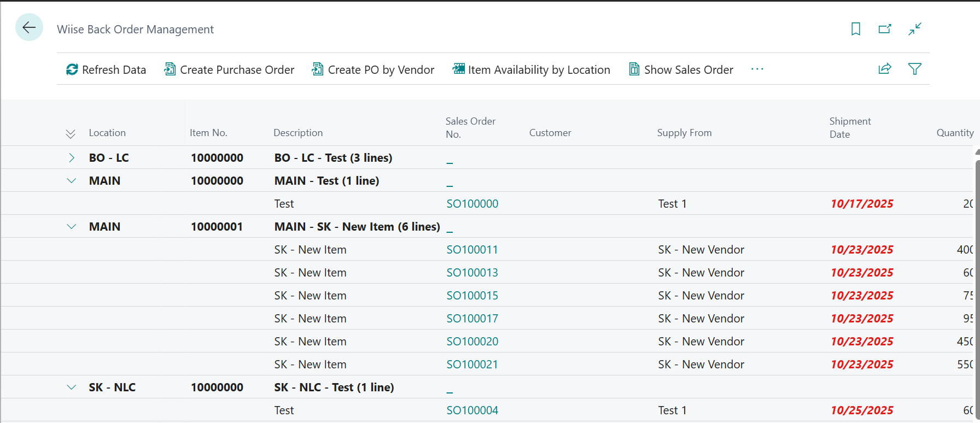The height and width of the screenshot is (423, 980).
Task: Sort by Shipment Date column header
Action: (x=849, y=128)
